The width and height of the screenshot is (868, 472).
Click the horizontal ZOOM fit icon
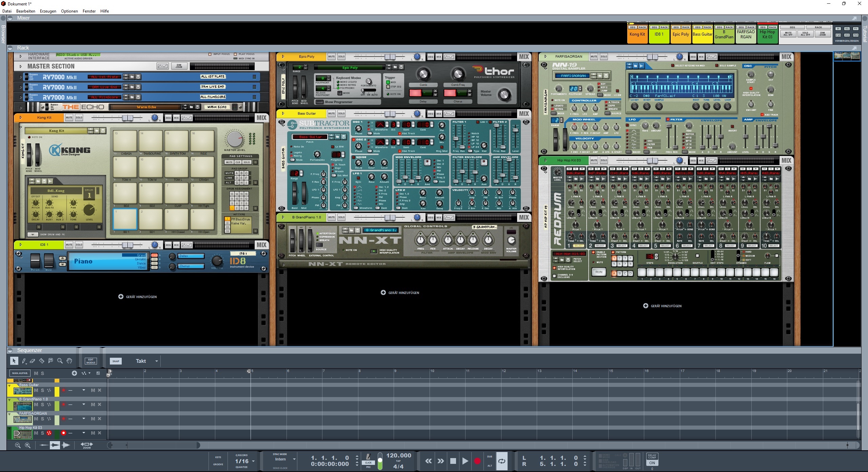coord(86,445)
